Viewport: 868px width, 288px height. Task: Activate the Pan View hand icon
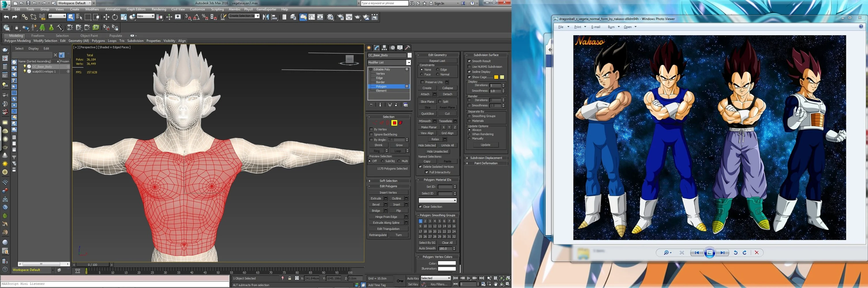(x=496, y=284)
